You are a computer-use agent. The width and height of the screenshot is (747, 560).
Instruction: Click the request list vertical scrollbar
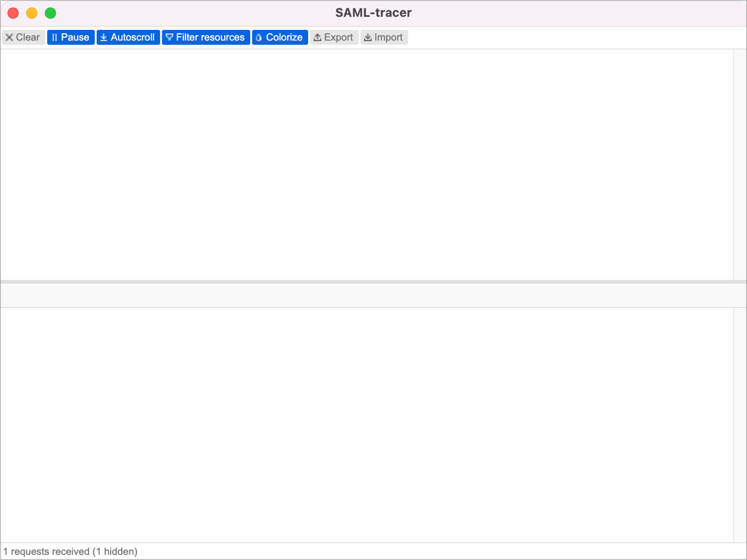pyautogui.click(x=740, y=164)
